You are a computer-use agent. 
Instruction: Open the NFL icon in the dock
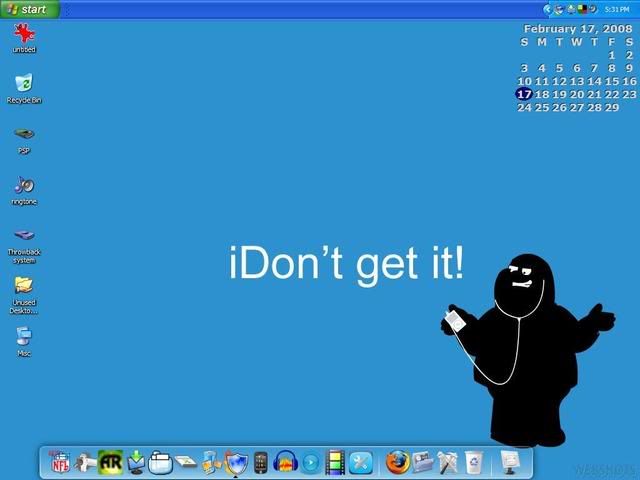click(59, 462)
